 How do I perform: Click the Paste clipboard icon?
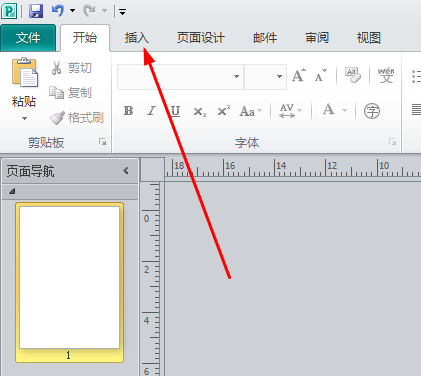[25, 72]
